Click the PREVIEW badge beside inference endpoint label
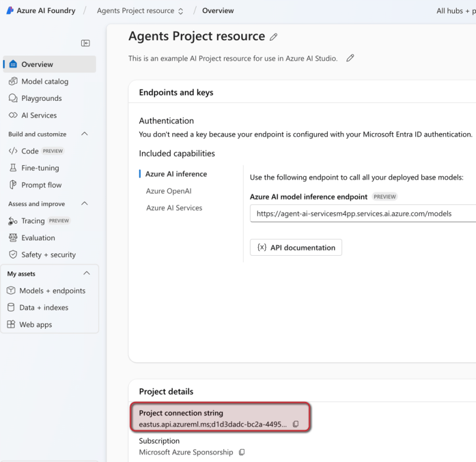 (385, 196)
